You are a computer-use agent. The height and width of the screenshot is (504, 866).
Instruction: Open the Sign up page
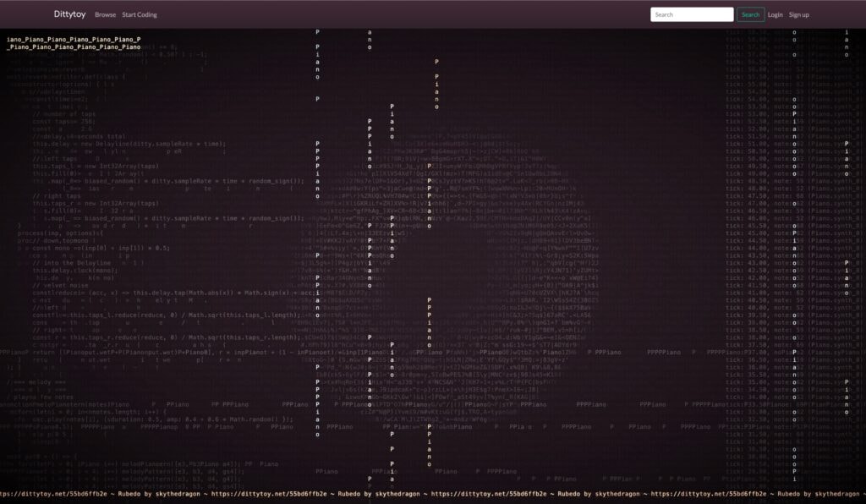pos(798,14)
